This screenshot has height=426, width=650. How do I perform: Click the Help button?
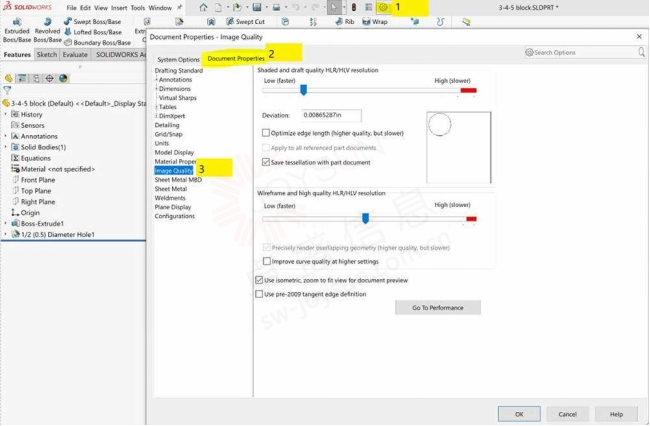pyautogui.click(x=616, y=414)
